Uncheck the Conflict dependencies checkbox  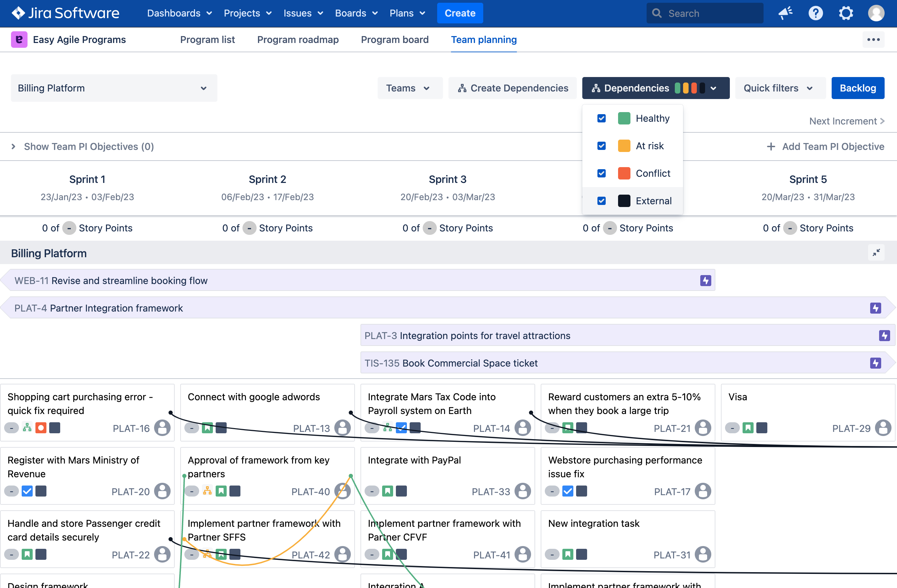pos(602,173)
